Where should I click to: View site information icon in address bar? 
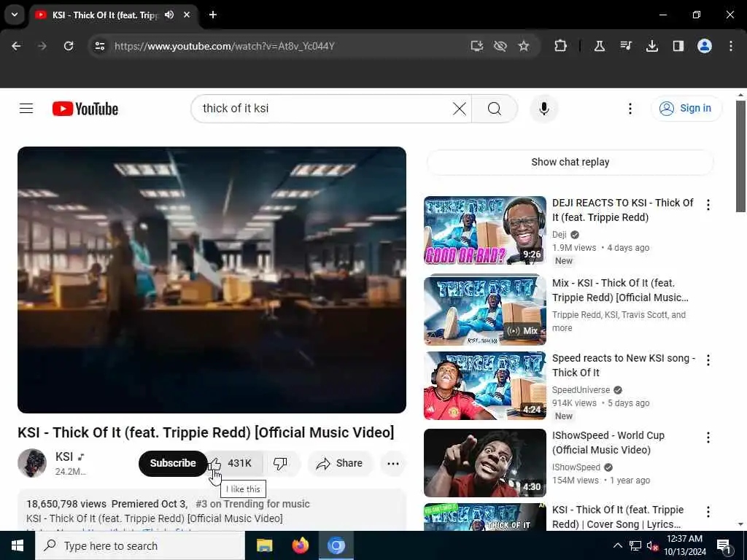tap(99, 46)
